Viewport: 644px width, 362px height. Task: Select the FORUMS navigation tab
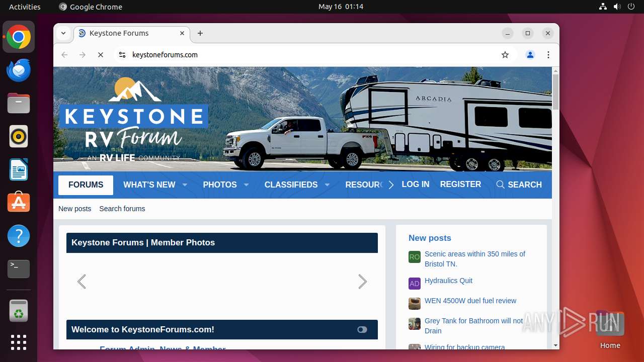click(x=86, y=185)
